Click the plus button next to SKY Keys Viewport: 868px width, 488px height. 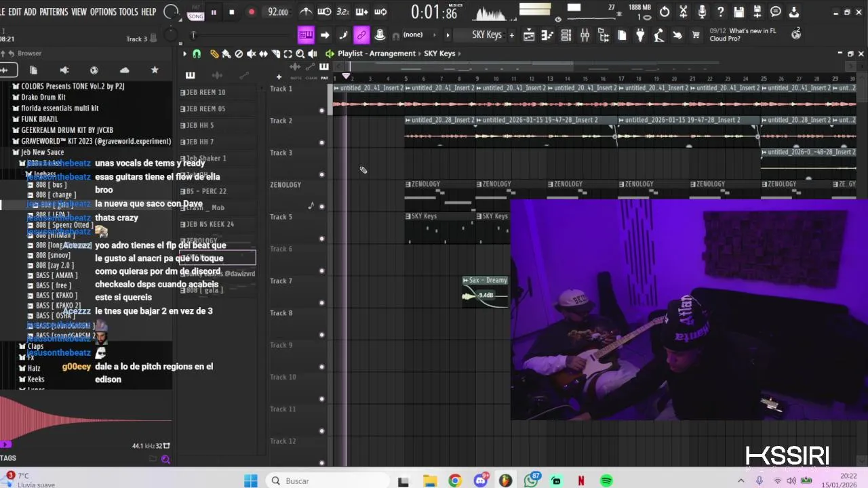pos(512,35)
